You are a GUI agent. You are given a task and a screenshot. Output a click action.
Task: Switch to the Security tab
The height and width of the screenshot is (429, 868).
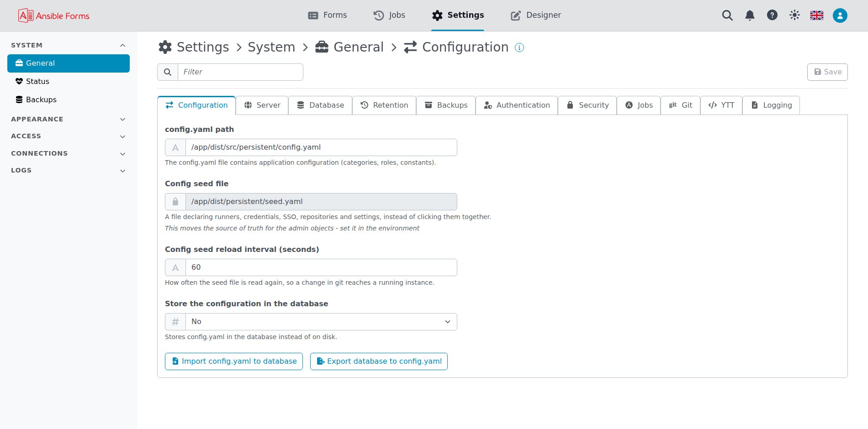tap(587, 105)
